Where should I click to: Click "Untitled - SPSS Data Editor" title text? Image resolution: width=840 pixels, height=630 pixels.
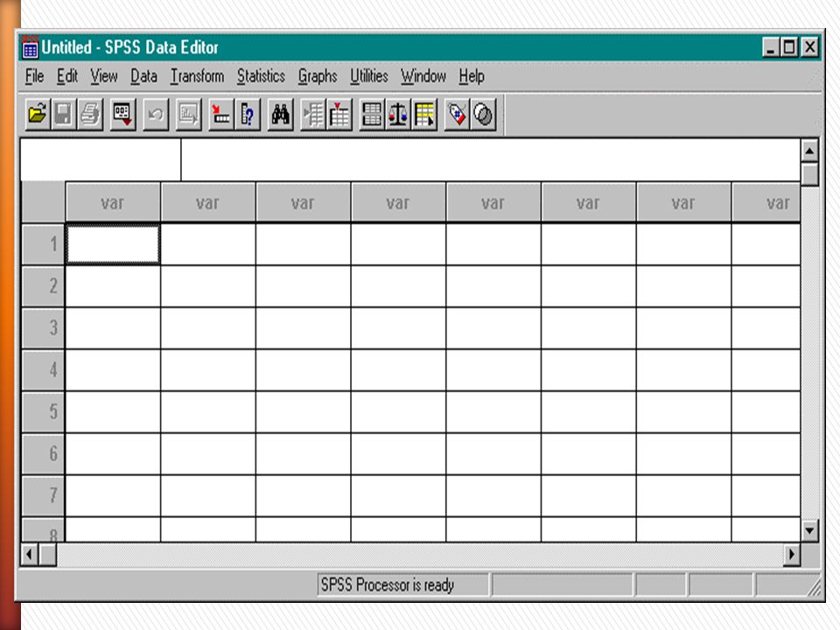[x=129, y=47]
